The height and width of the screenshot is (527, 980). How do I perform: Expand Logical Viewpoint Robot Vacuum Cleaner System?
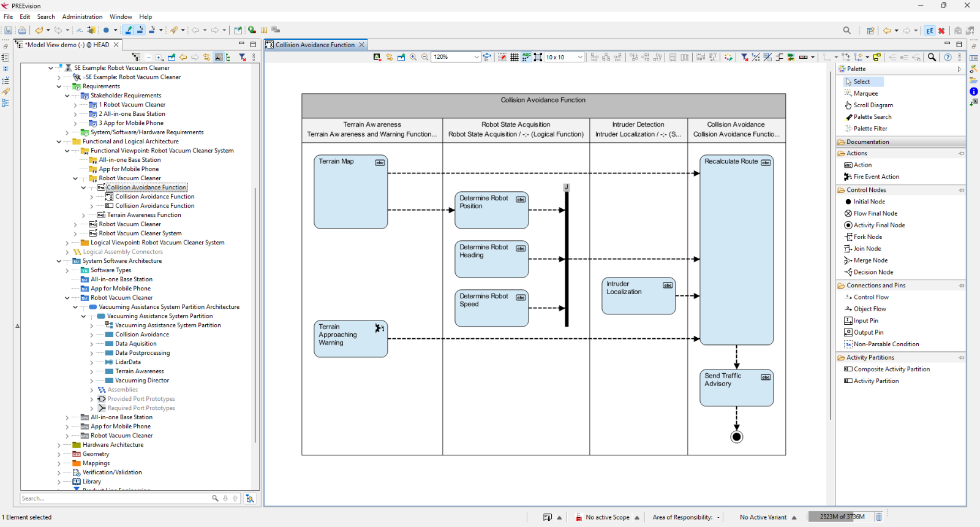(x=67, y=243)
